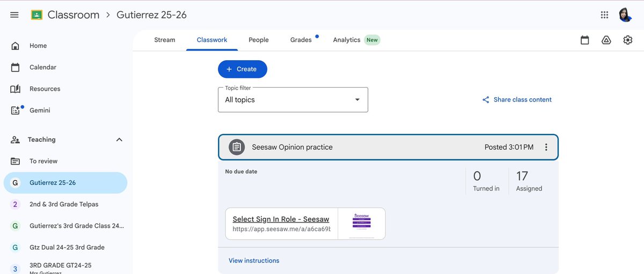
Task: Open the Topic filter dropdown
Action: pyautogui.click(x=293, y=100)
